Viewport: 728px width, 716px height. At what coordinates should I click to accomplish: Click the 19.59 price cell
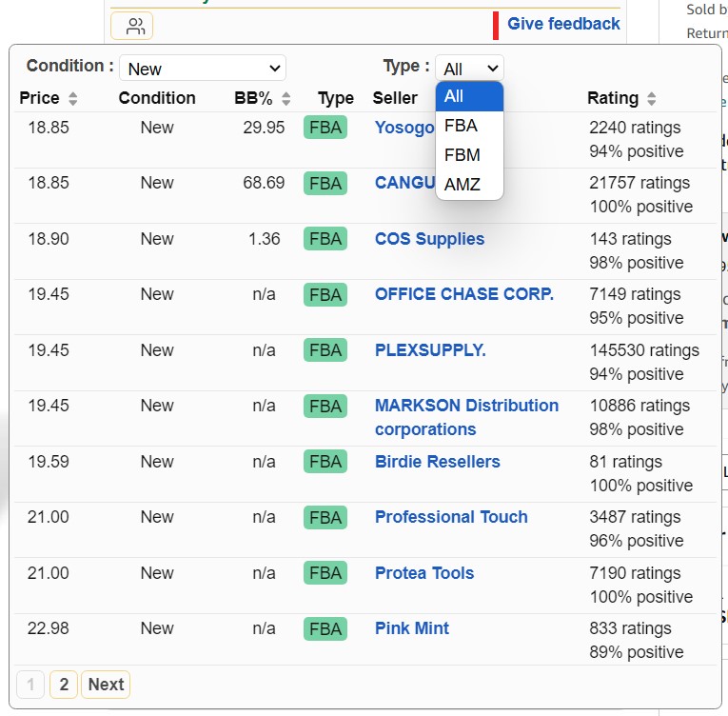(x=49, y=462)
